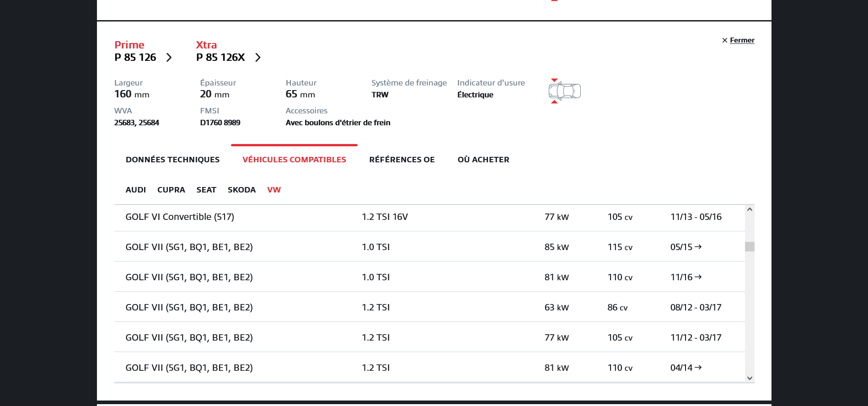Click the 04/14 → date cell
The height and width of the screenshot is (406, 868).
pos(686,368)
